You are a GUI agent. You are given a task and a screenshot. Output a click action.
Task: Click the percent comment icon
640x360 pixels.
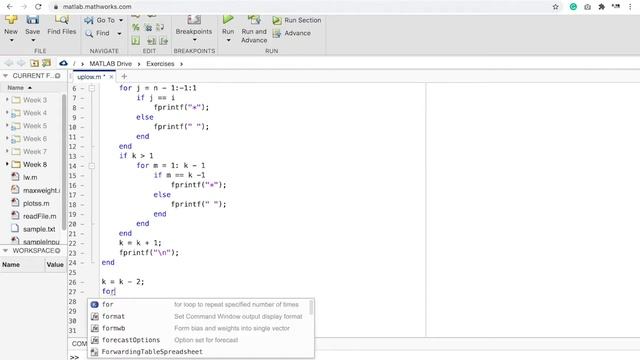136,27
